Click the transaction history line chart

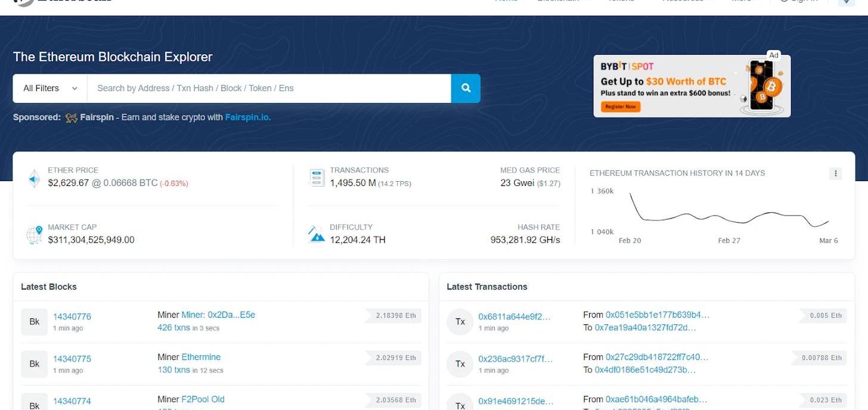point(728,216)
